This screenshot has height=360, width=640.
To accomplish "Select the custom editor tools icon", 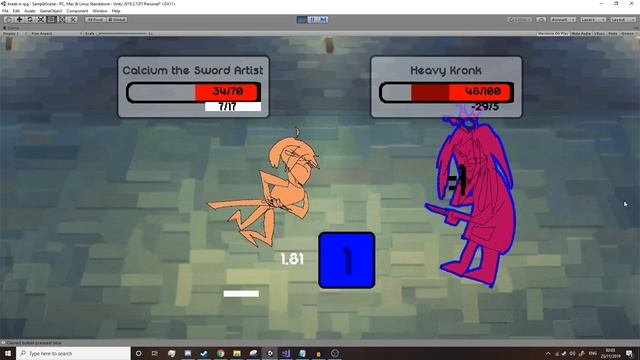I will click(x=72, y=20).
